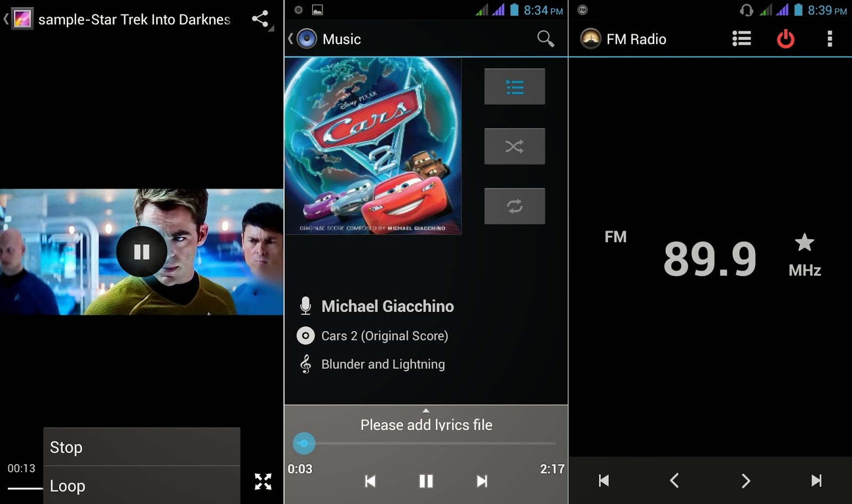Switch the video to fullscreen
This screenshot has height=504, width=852.
pos(263,481)
